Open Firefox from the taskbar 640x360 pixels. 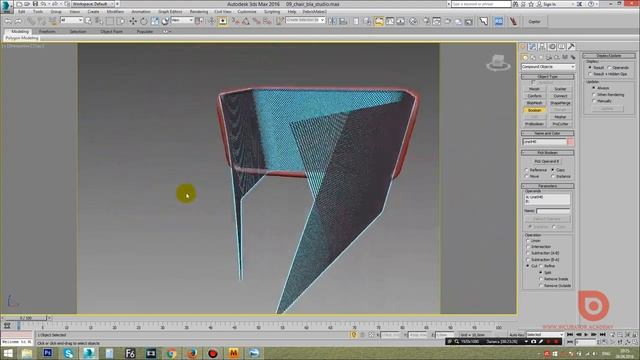click(192, 353)
